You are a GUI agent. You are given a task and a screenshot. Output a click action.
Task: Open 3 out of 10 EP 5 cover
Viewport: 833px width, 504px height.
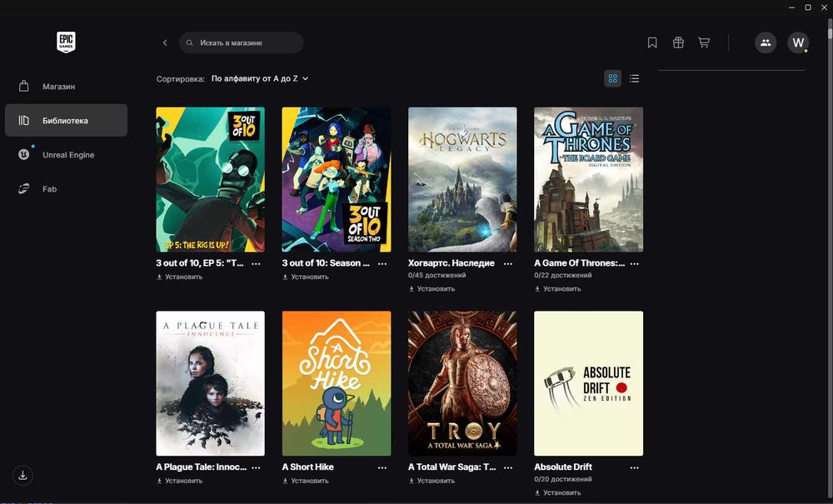[211, 179]
